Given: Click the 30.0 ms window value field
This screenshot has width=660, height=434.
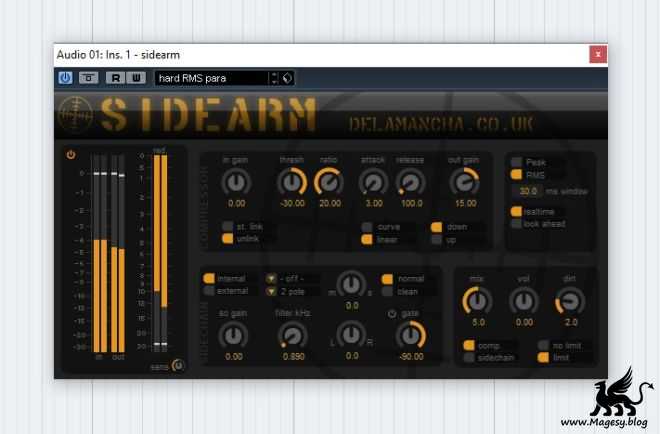Looking at the screenshot, I should coord(528,191).
